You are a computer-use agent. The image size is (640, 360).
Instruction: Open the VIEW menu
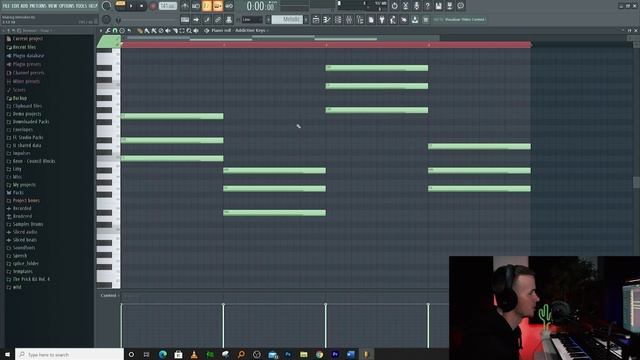(x=53, y=6)
